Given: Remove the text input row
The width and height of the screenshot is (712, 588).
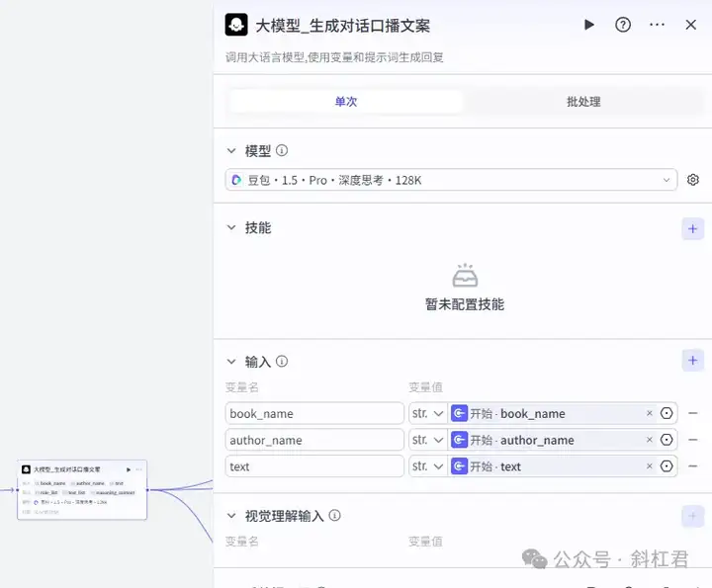Looking at the screenshot, I should [693, 466].
